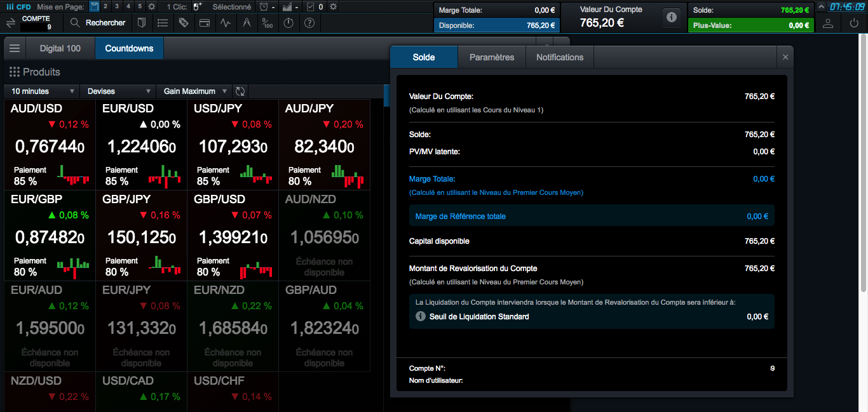Close the account details panel
The width and height of the screenshot is (868, 412).
pos(785,57)
